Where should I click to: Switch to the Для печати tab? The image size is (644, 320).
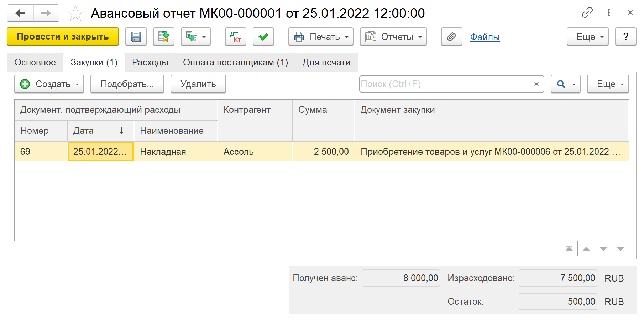pyautogui.click(x=326, y=62)
